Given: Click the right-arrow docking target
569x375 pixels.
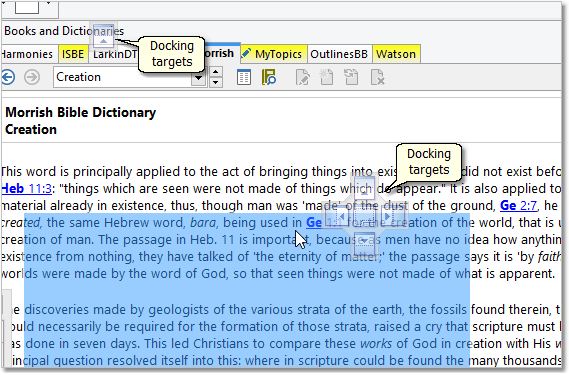Looking at the screenshot, I should pyautogui.click(x=392, y=217).
